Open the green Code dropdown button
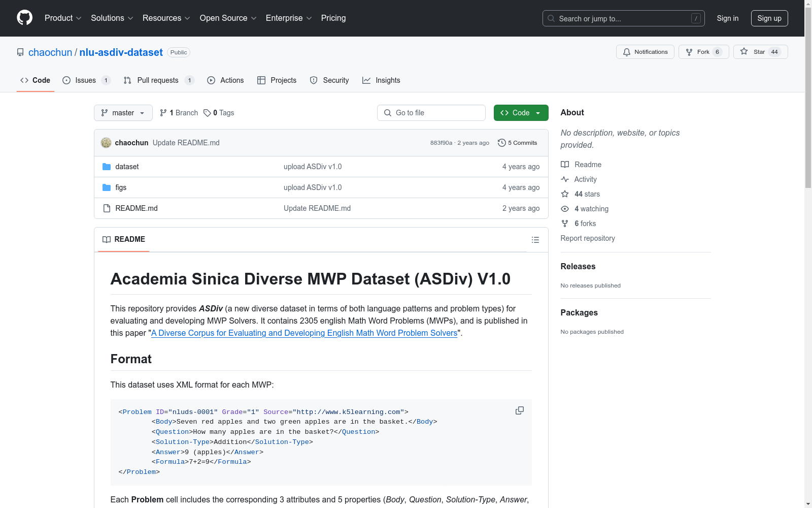The height and width of the screenshot is (508, 812). pos(521,113)
